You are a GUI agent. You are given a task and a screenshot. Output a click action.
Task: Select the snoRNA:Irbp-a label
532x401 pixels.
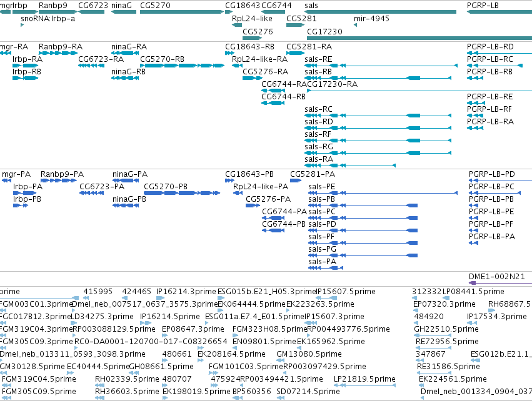click(x=48, y=18)
